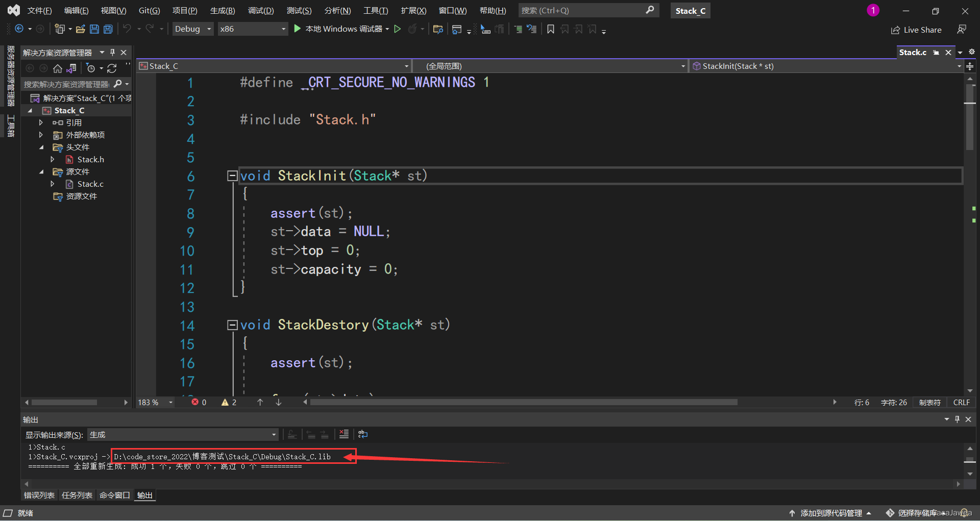Clear all output using the clear icon
980x521 pixels.
pyautogui.click(x=344, y=434)
